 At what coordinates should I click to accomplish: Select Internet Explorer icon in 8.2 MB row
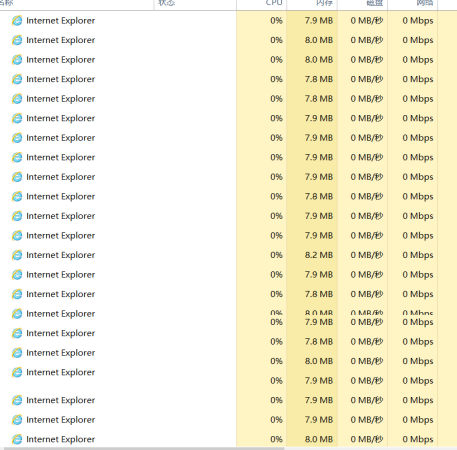pyautogui.click(x=17, y=255)
